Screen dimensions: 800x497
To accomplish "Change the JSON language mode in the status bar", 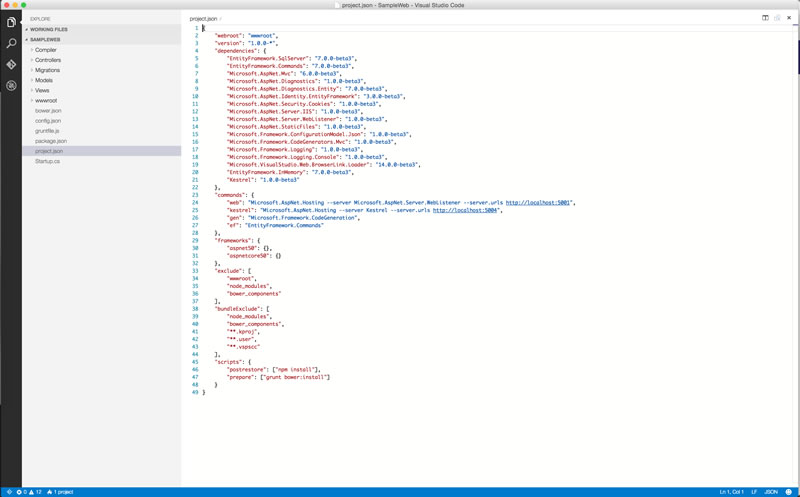I will point(770,492).
